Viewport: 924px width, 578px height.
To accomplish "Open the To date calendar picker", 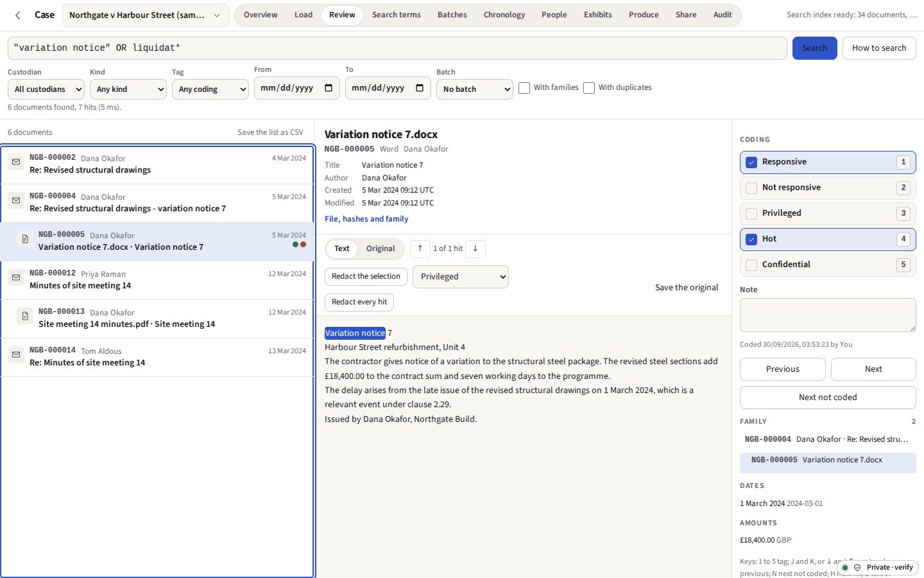I will [x=420, y=88].
